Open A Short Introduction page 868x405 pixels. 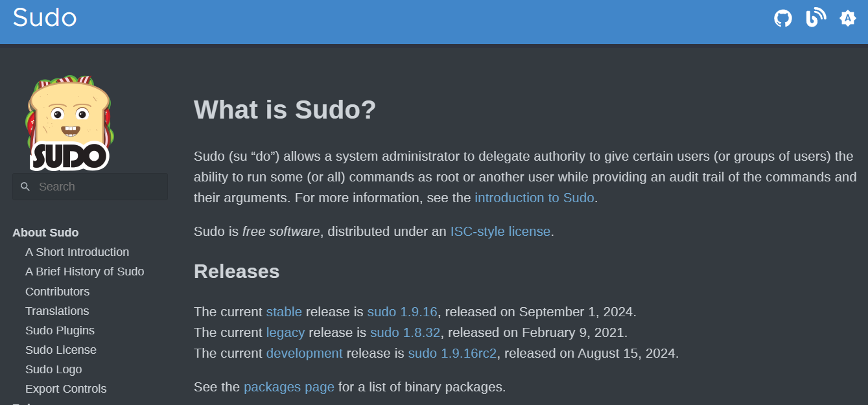click(x=77, y=252)
